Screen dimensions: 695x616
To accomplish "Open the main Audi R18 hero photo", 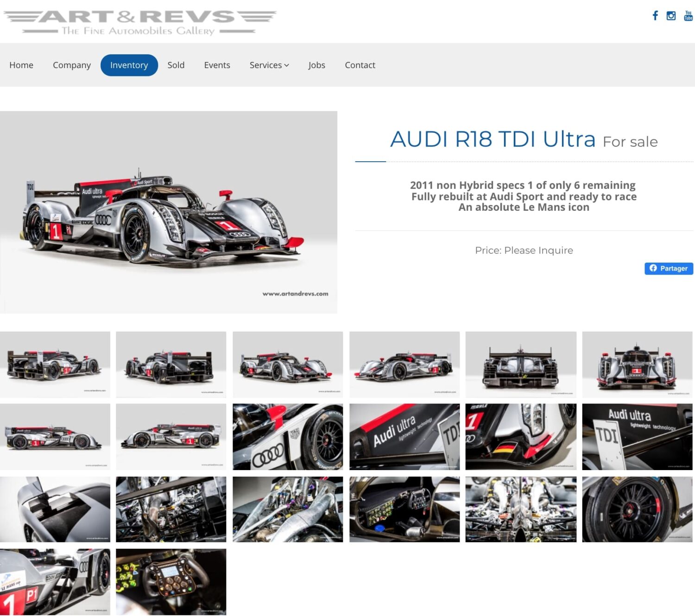I will coord(169,211).
